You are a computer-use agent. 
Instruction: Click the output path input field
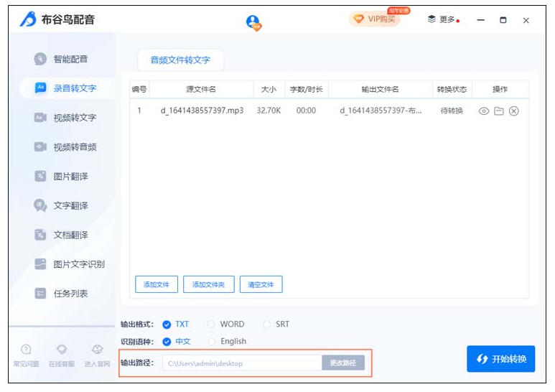(242, 363)
